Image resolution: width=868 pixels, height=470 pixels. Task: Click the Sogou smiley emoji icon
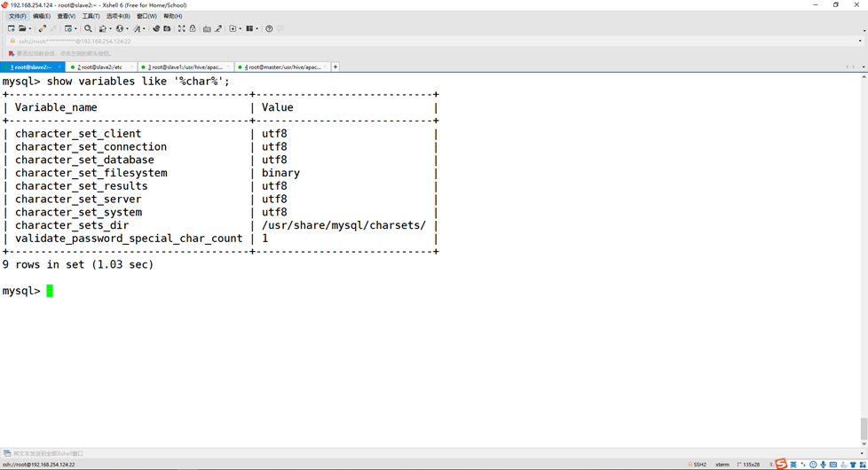coord(813,465)
